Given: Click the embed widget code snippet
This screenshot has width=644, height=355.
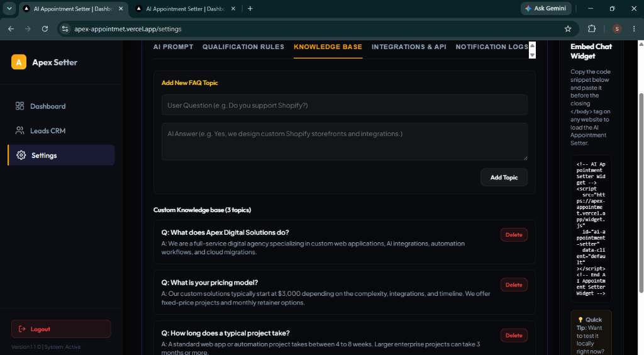Looking at the screenshot, I should tap(591, 228).
